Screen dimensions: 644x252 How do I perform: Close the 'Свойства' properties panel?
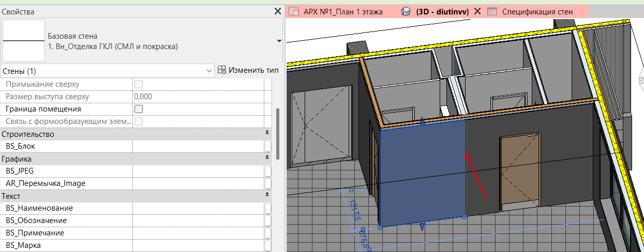277,11
